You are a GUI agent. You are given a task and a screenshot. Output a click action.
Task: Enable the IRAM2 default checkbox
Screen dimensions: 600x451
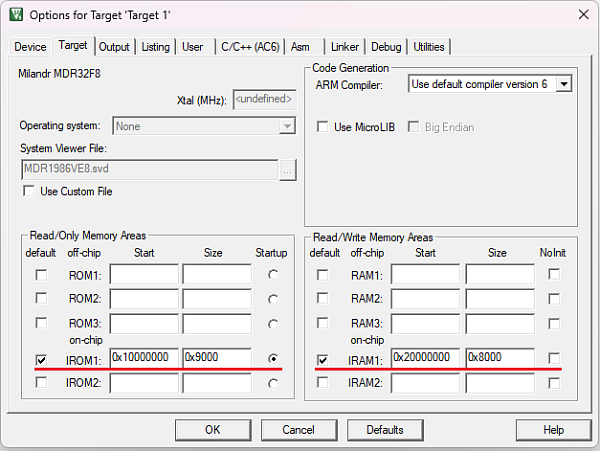(322, 382)
